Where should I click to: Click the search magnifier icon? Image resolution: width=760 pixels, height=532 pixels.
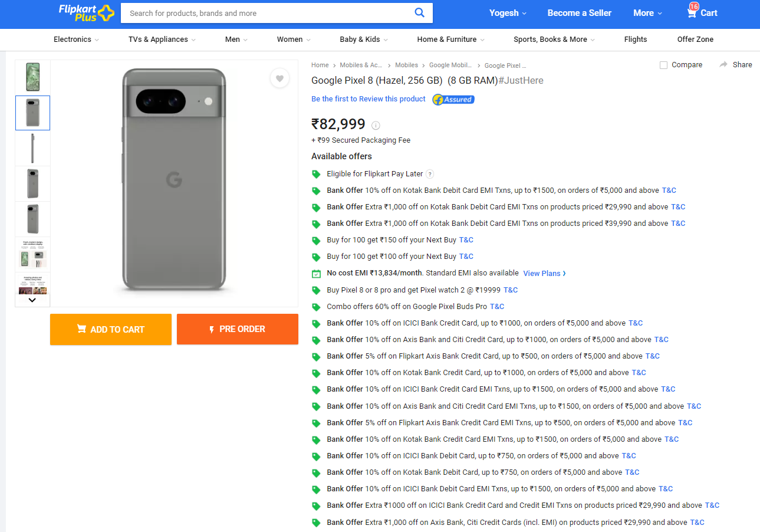tap(419, 12)
